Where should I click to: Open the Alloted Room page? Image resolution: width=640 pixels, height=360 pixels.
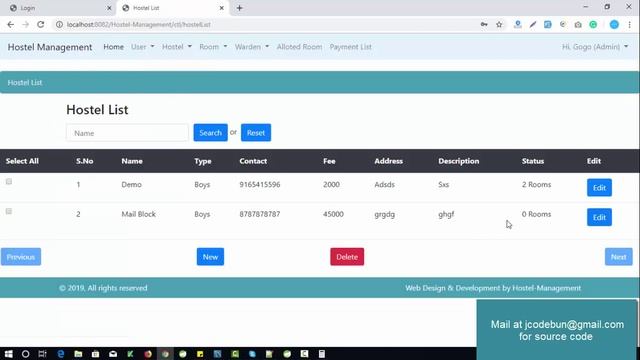[299, 47]
